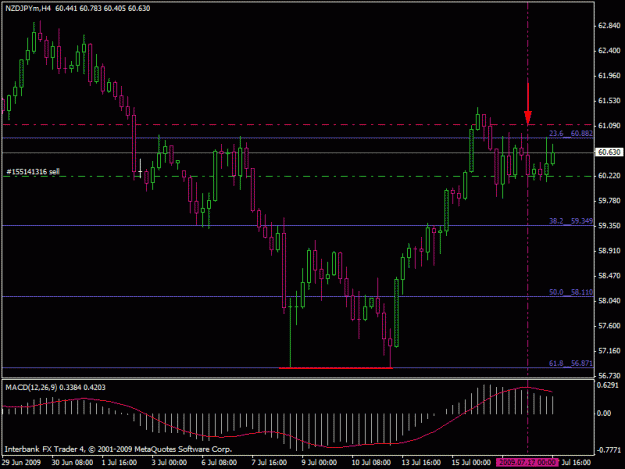Screen dimensions: 625x469
Task: Click the 13 Jul 16:00 time axis label
Action: [x=421, y=463]
